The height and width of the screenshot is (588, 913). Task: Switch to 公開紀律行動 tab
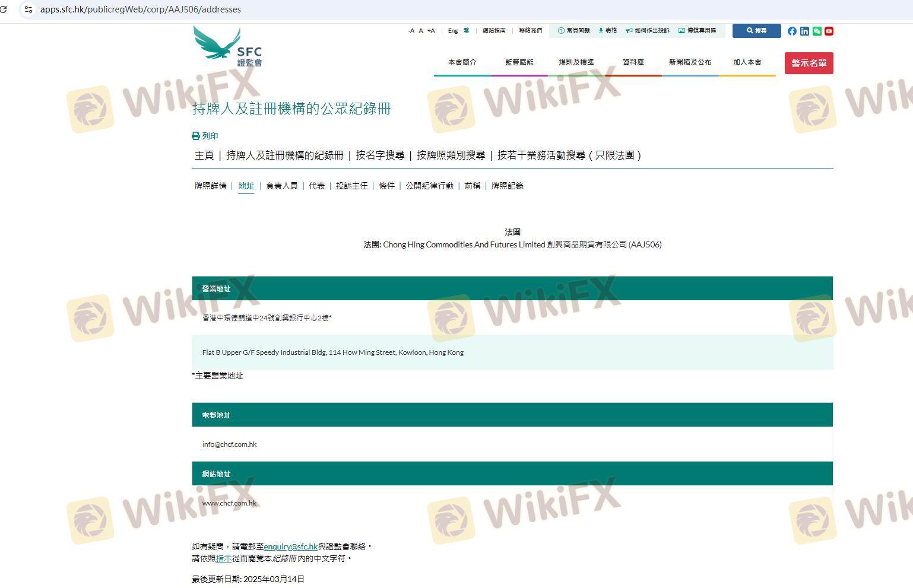point(430,186)
